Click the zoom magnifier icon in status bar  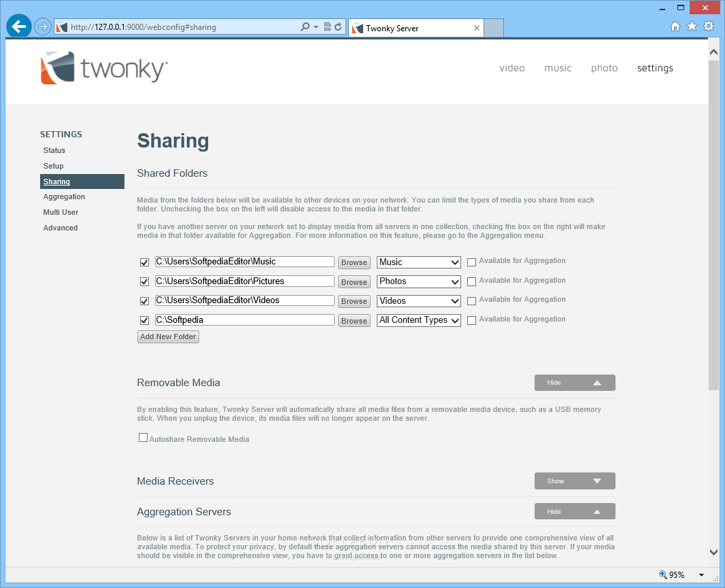pyautogui.click(x=662, y=574)
